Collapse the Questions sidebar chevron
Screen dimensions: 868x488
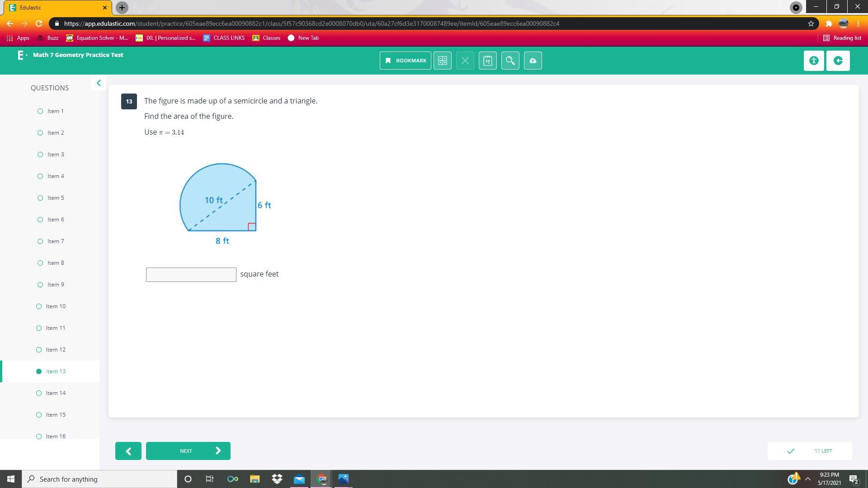[99, 83]
